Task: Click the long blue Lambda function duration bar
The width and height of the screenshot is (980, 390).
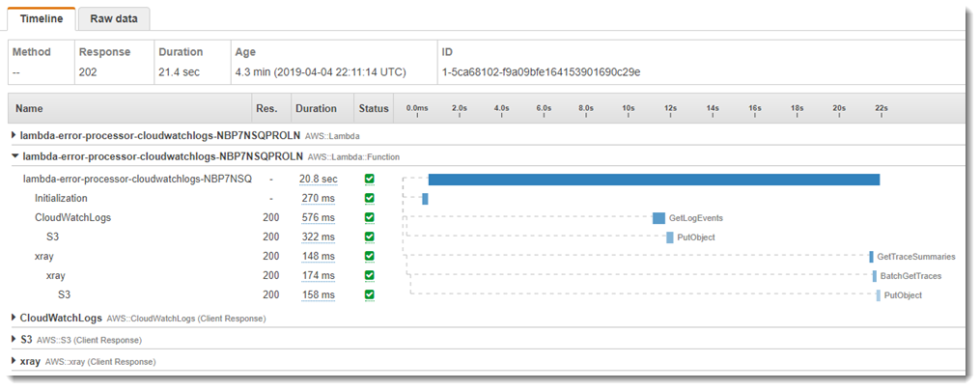Action: click(654, 180)
